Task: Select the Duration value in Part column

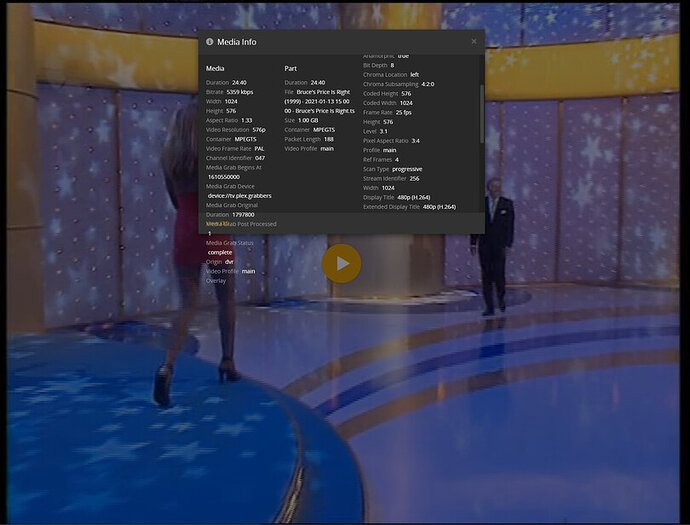Action: (318, 83)
